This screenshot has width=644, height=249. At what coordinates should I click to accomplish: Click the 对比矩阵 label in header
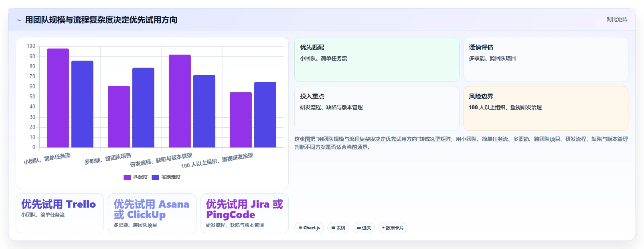tap(617, 19)
